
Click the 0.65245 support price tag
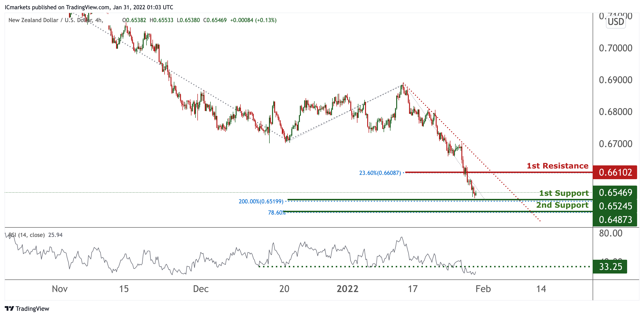click(615, 206)
